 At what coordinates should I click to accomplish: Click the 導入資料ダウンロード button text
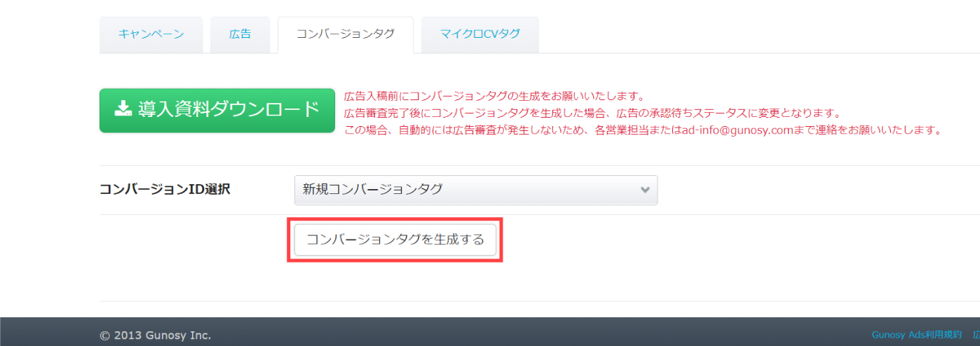pyautogui.click(x=229, y=109)
